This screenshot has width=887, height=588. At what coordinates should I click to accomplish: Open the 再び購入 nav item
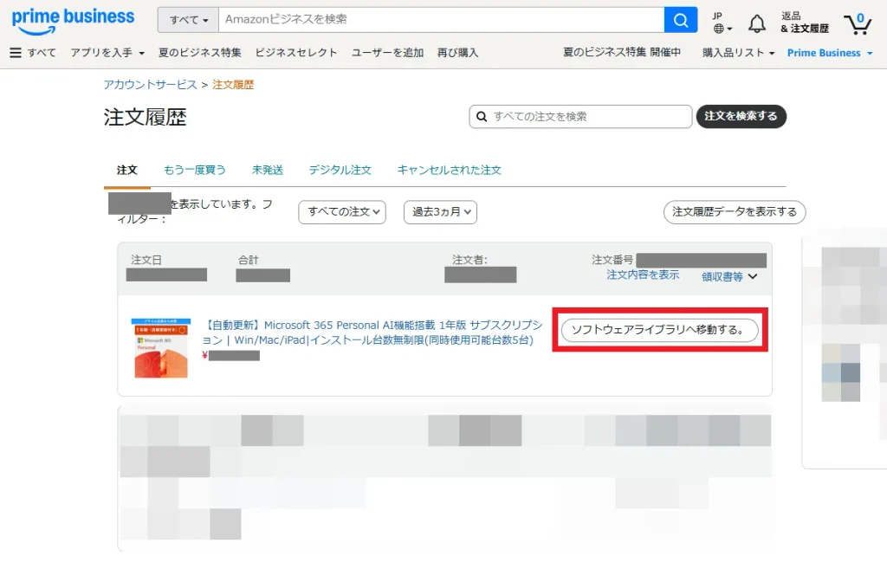457,53
